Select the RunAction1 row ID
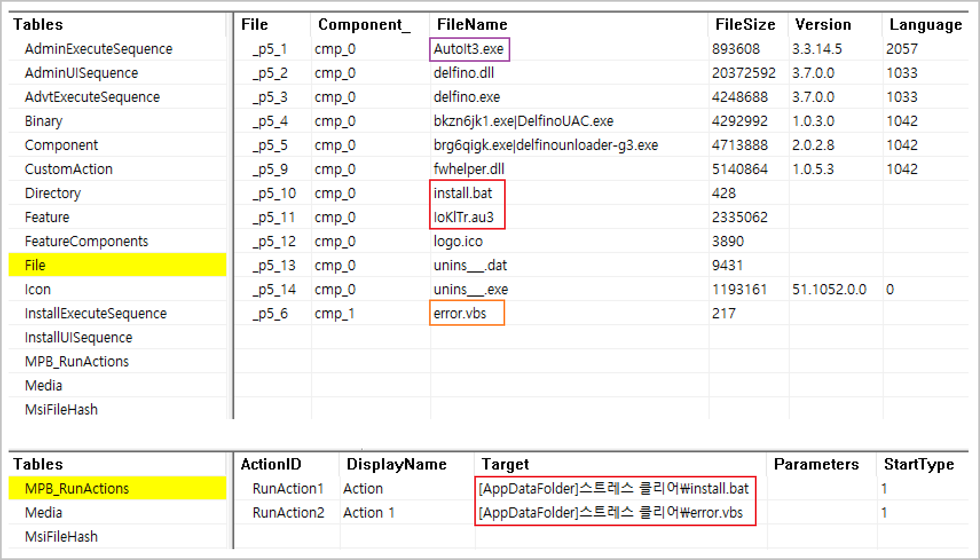Viewport: 980px width, 560px height. click(288, 488)
